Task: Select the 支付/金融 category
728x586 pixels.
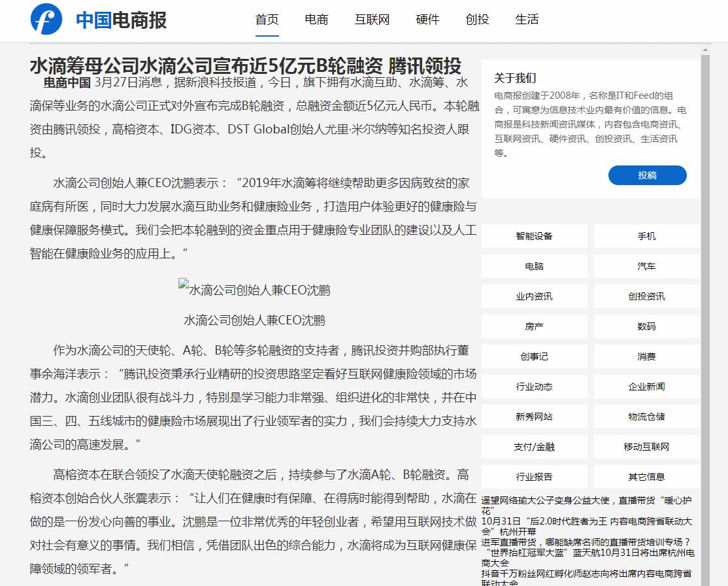Action: [535, 447]
